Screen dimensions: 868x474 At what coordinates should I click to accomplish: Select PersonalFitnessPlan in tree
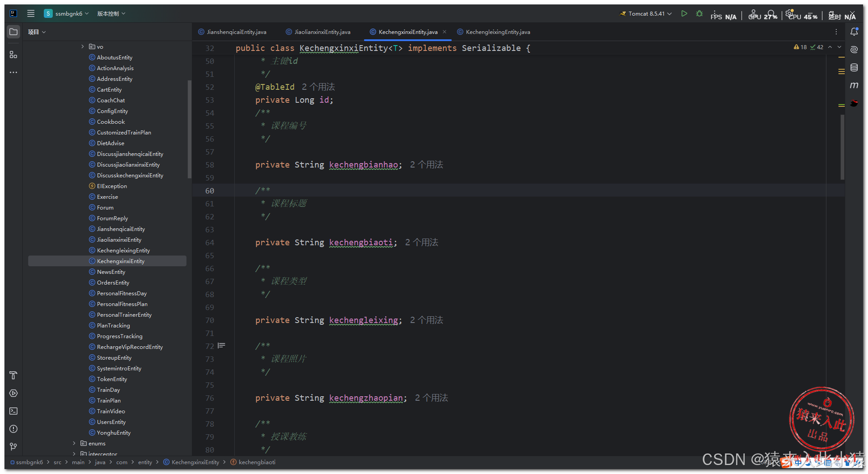click(x=122, y=304)
